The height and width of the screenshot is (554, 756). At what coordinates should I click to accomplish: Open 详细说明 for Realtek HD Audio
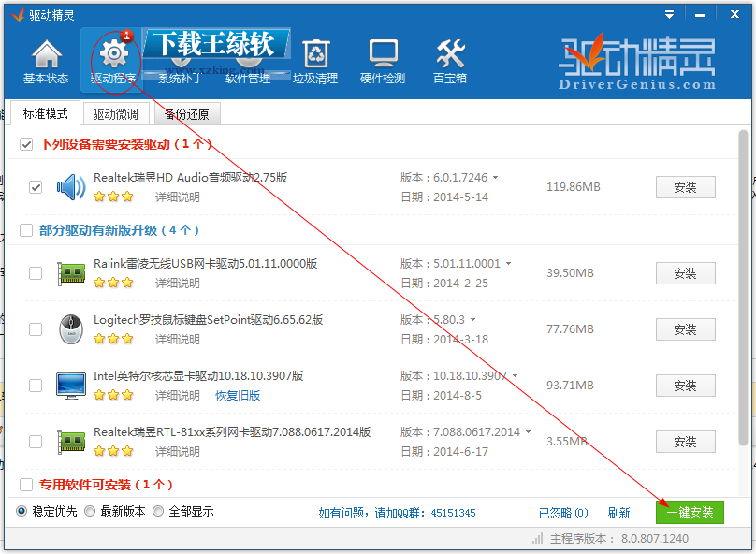coord(178,197)
